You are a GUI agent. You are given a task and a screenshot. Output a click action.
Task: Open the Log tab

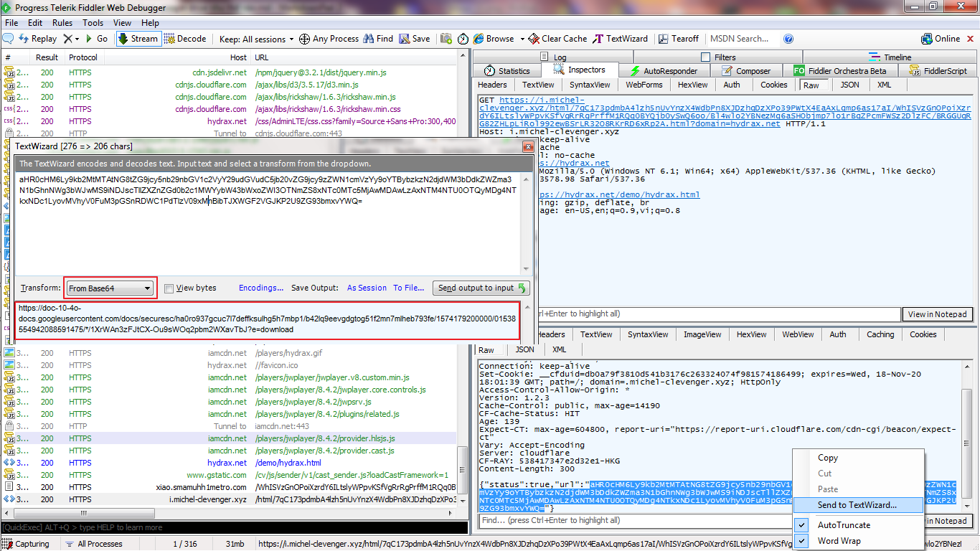coord(555,57)
